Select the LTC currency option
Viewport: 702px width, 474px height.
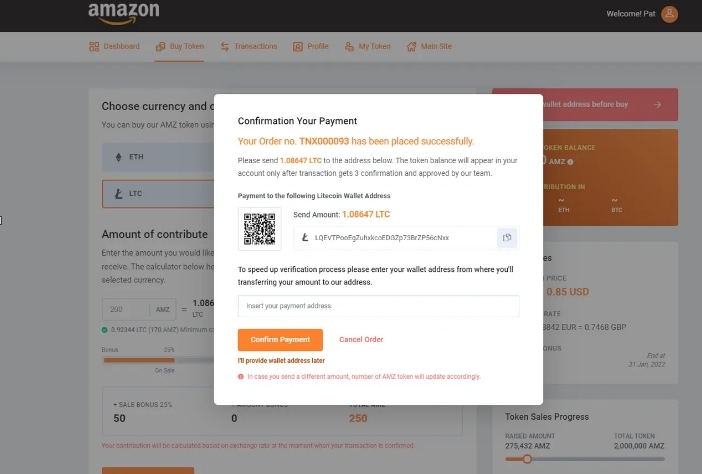158,194
